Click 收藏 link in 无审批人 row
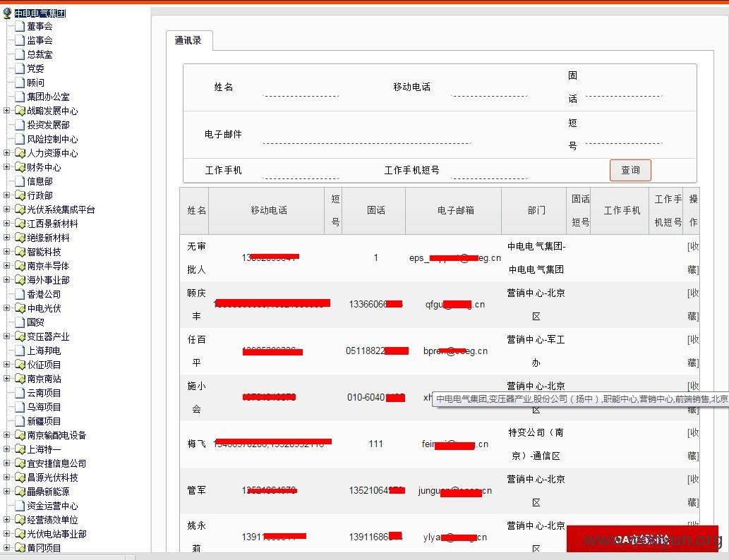Viewport: 729px width, 560px height. 693,258
